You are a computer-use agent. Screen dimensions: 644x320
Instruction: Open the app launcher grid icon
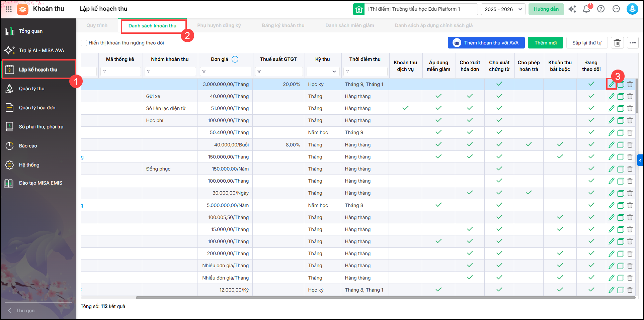[x=9, y=9]
